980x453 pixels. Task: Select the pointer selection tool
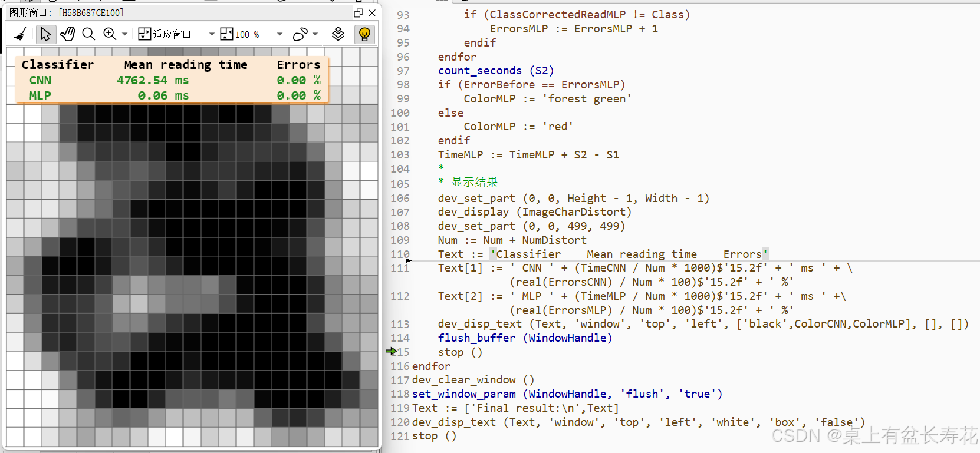[45, 34]
